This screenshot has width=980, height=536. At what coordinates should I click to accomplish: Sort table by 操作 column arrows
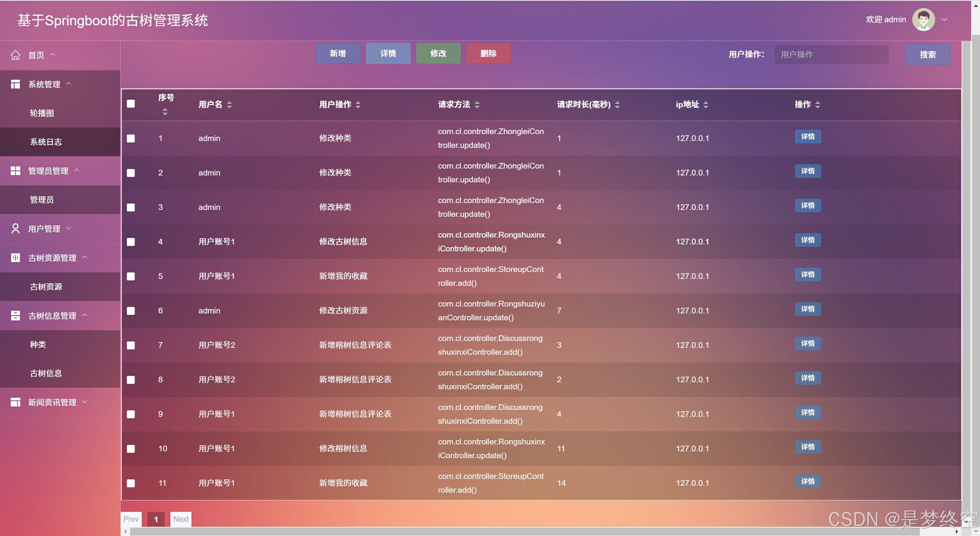(818, 105)
